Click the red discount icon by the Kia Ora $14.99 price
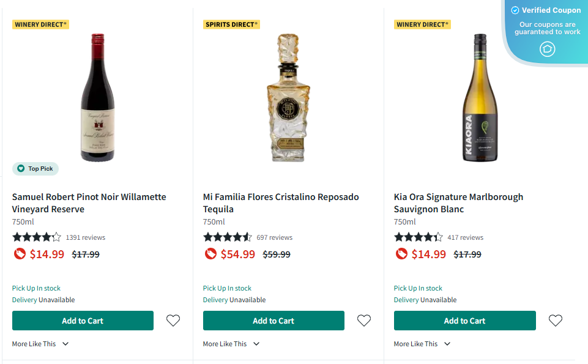 (401, 254)
